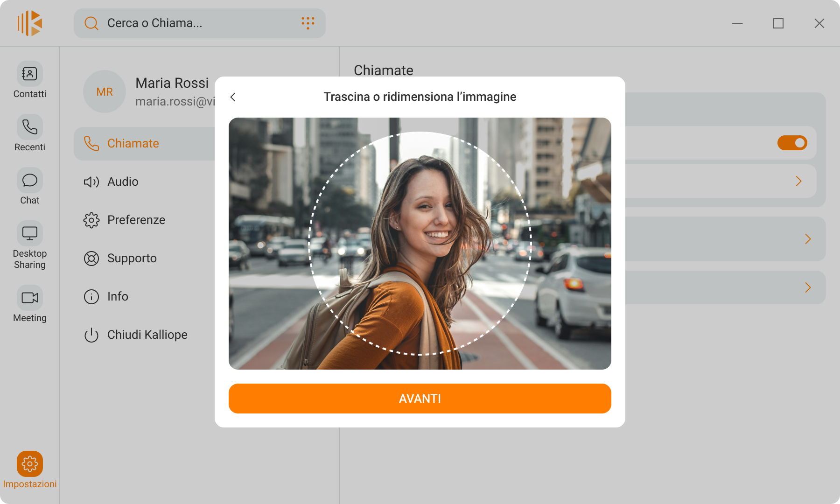This screenshot has height=504, width=840.
Task: Select the Audio settings menu item
Action: click(x=123, y=182)
